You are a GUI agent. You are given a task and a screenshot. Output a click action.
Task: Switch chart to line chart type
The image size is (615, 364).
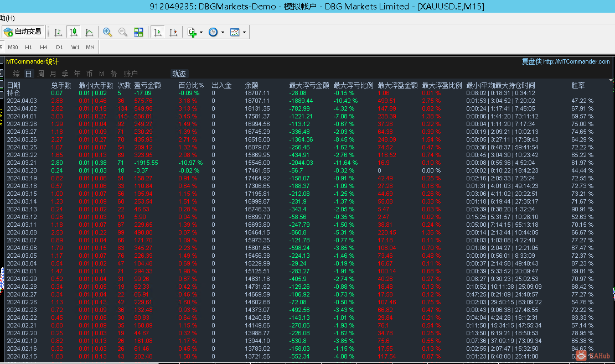click(x=89, y=32)
